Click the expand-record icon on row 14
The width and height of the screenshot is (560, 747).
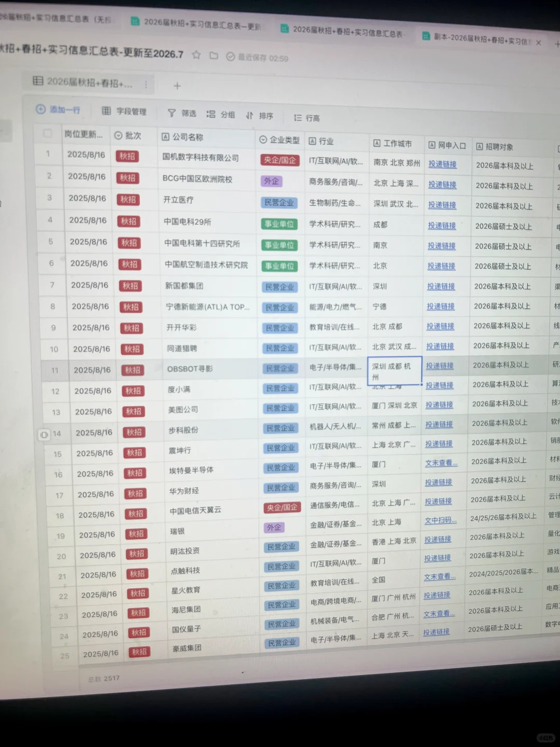pyautogui.click(x=44, y=434)
